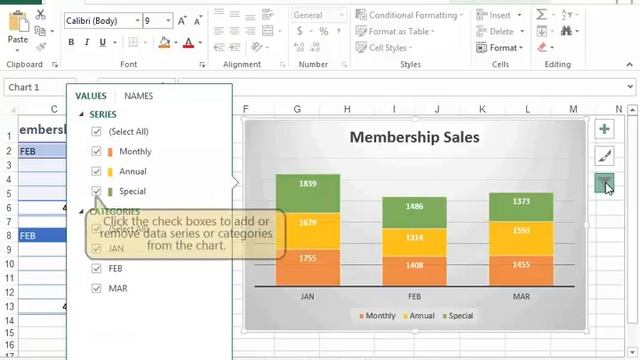Click the Format Painter brush icon

coord(41,47)
